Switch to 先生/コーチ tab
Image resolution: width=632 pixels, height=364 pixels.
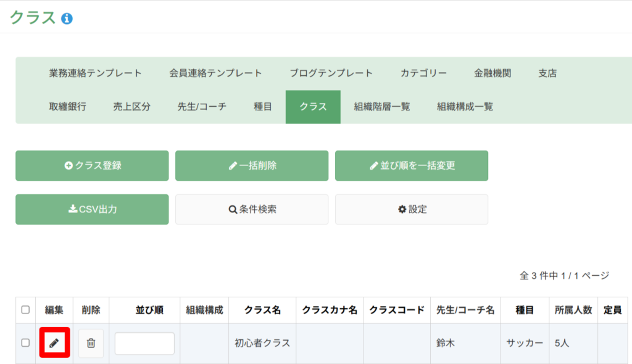pos(202,107)
